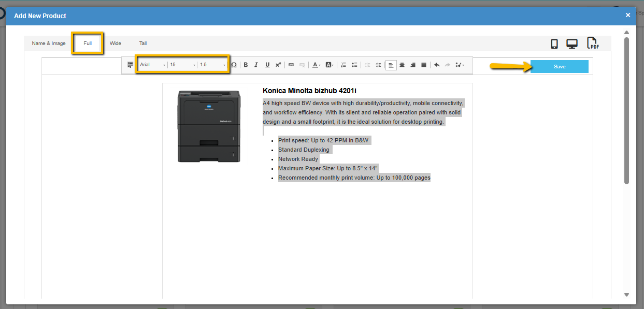Click the blue Save button
The width and height of the screenshot is (644, 309).
coord(559,67)
